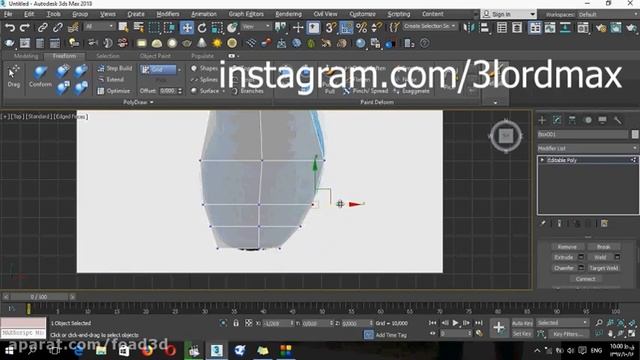Click the Chamfer button
This screenshot has height=360, width=640.
click(564, 268)
